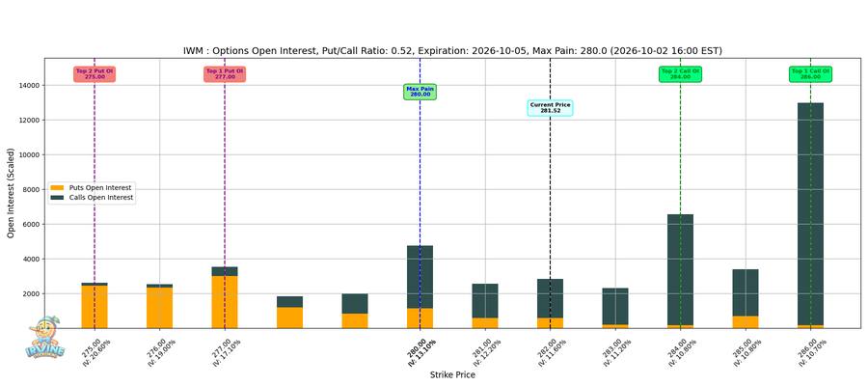Click the dark calls bar segment at strike 282.00
The image size is (868, 386).
coord(551,298)
